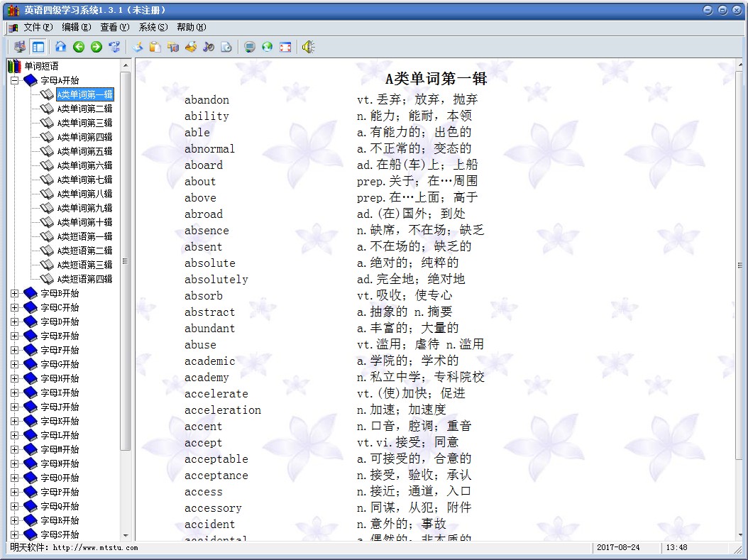Click the green forward arrow
This screenshot has width=748, height=560.
97,47
